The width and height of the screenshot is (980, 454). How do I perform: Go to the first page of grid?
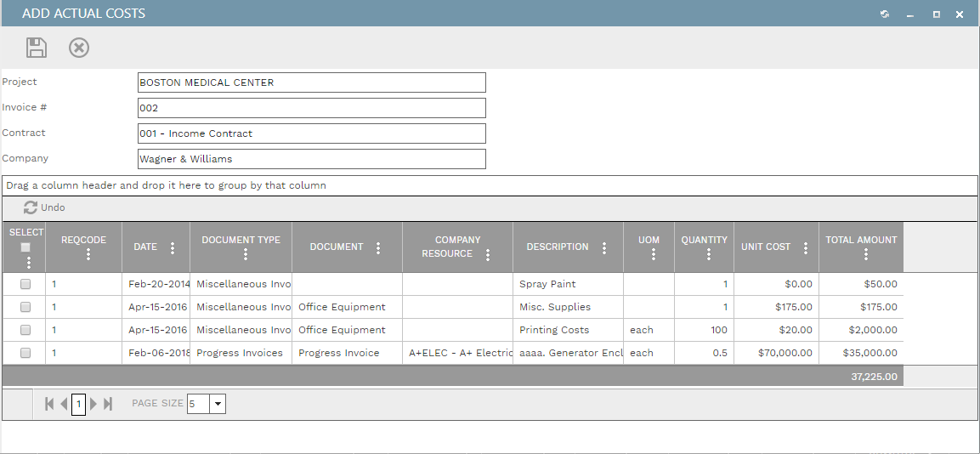pyautogui.click(x=49, y=404)
